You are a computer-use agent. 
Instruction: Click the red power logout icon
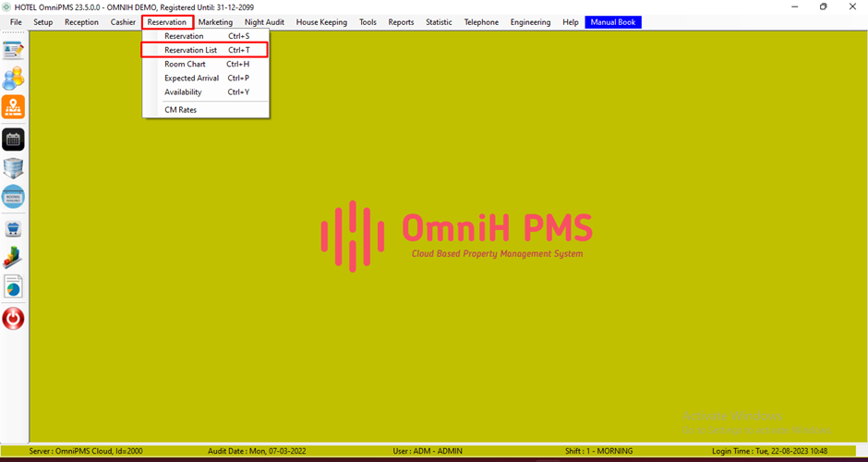point(13,319)
